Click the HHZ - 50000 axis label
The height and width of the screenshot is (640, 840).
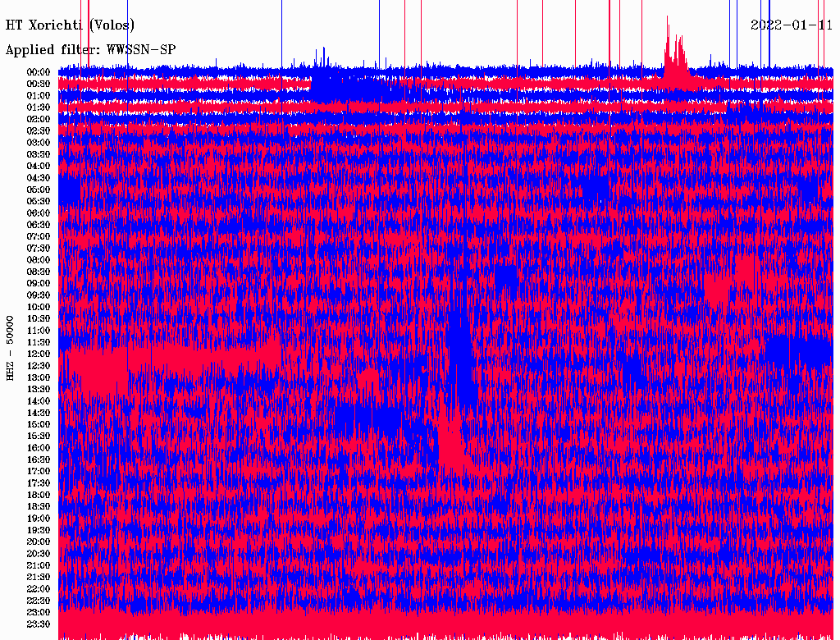(11, 347)
